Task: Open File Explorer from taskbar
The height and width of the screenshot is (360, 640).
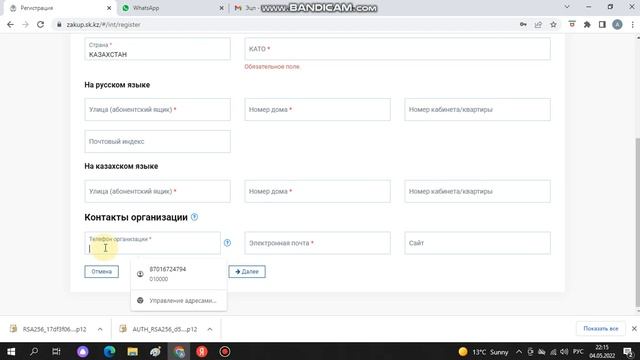Action: point(132,351)
